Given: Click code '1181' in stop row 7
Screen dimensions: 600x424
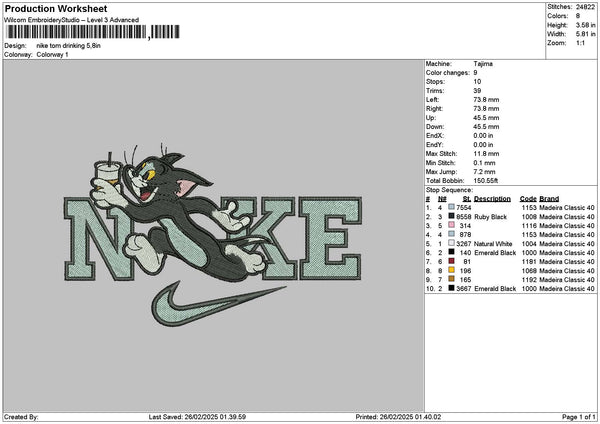Looking at the screenshot, I should (529, 261).
